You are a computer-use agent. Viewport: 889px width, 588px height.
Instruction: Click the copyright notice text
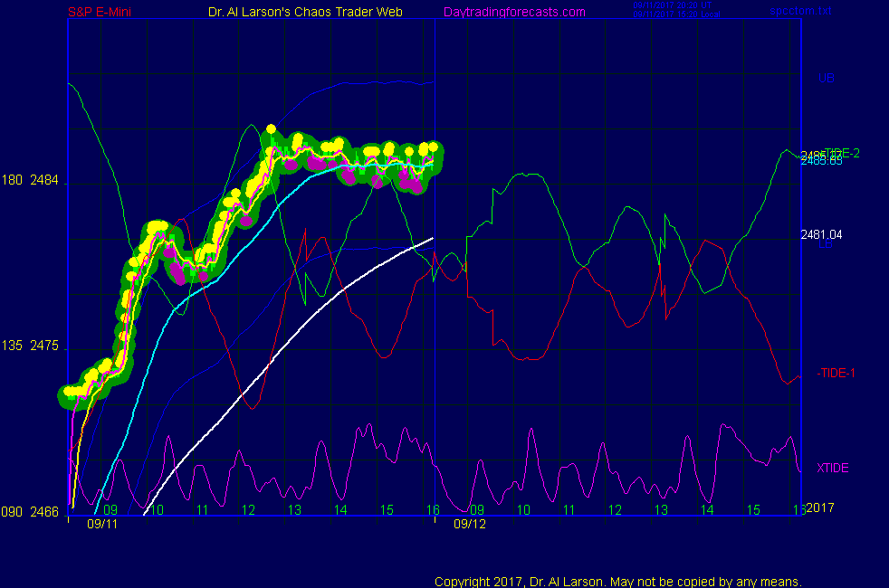(x=618, y=582)
